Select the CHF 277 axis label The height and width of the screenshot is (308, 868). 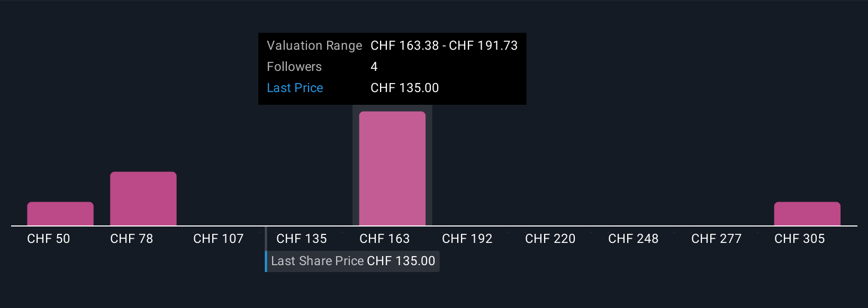point(717,239)
